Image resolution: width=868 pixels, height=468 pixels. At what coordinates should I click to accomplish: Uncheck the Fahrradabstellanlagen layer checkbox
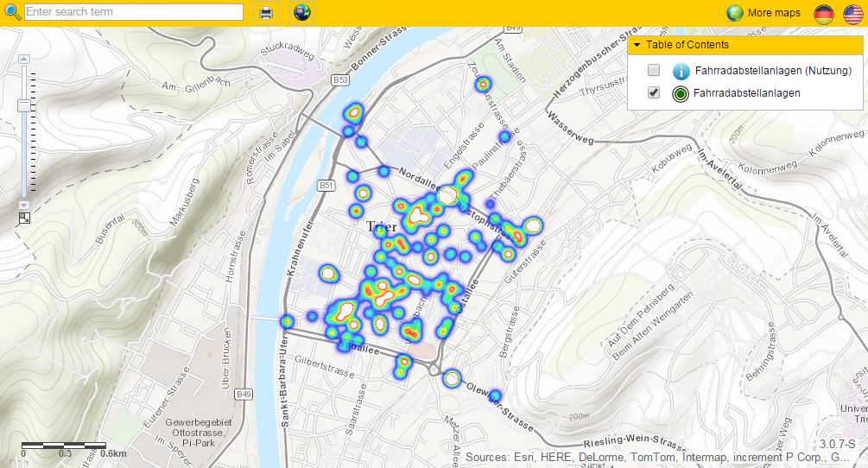(654, 93)
